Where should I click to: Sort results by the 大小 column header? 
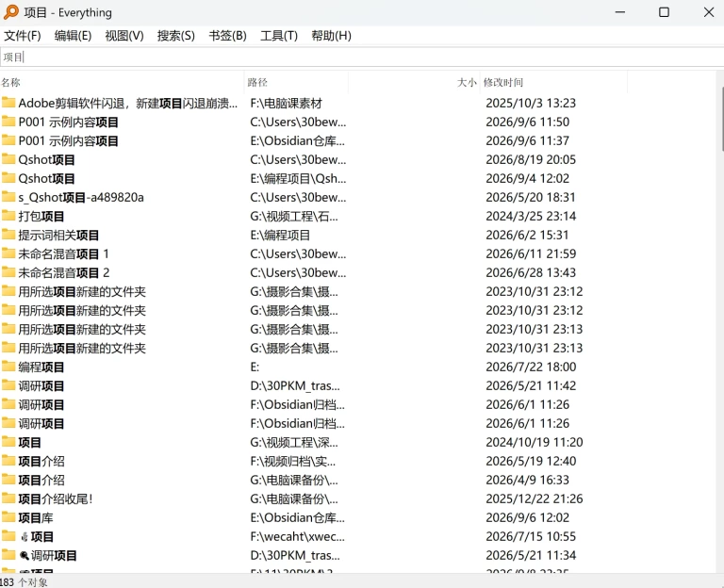click(x=414, y=83)
